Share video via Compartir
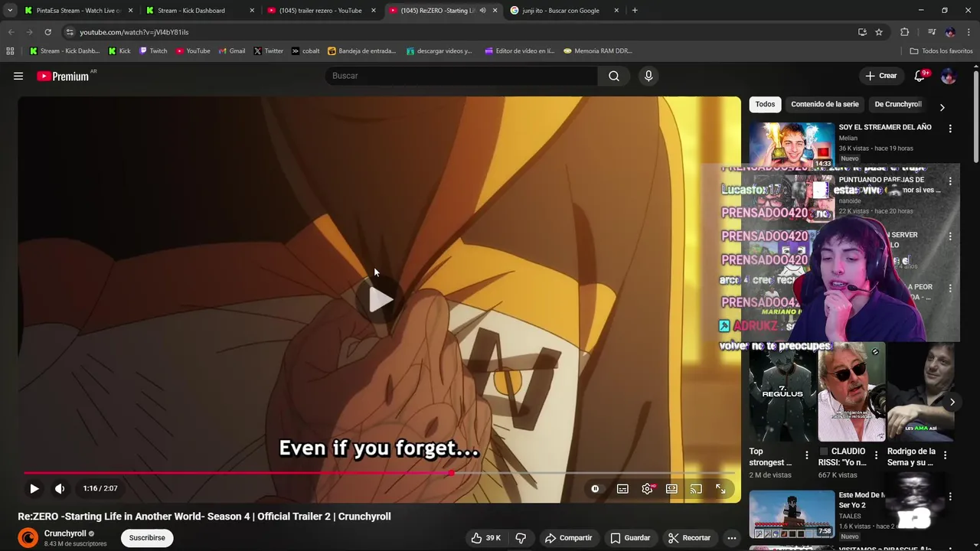Screen dimensions: 980x551 [x=568, y=538]
